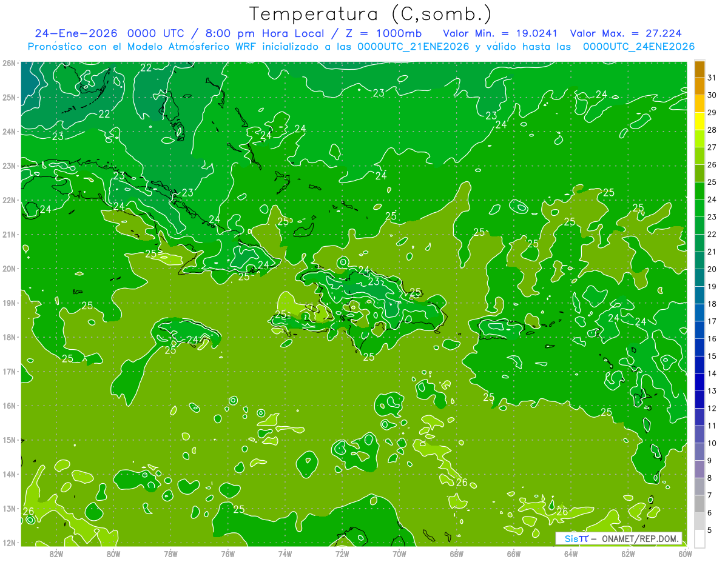This screenshot has height=562, width=728.
Task: Click the '70W' longitude axis label
Action: [x=399, y=554]
